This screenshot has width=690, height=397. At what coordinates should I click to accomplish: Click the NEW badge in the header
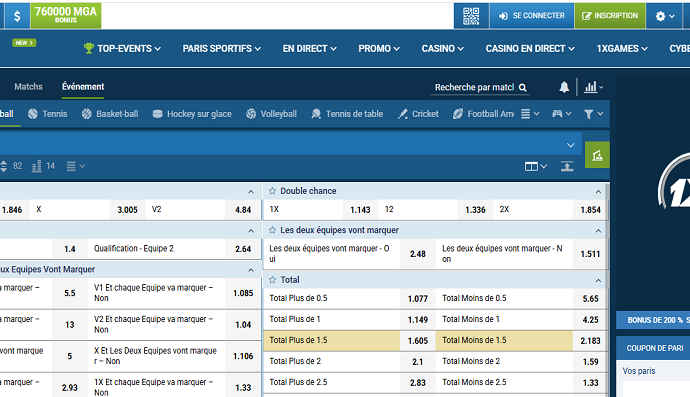(x=24, y=43)
